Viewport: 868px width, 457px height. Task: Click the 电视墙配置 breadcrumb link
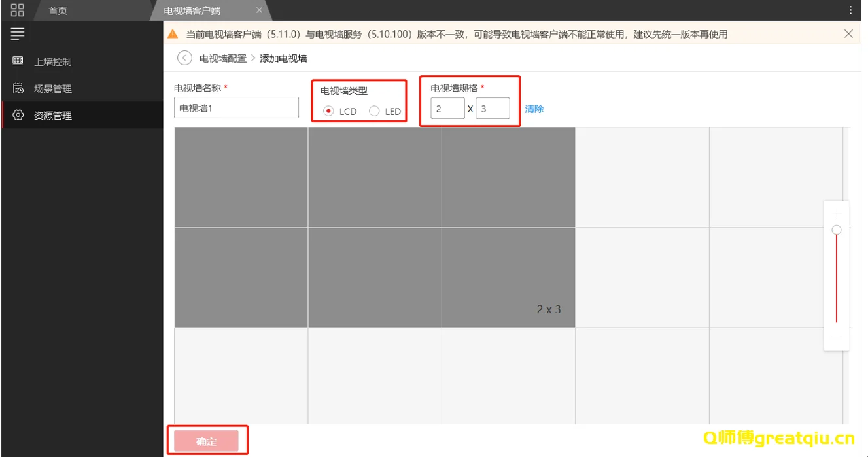(x=223, y=58)
